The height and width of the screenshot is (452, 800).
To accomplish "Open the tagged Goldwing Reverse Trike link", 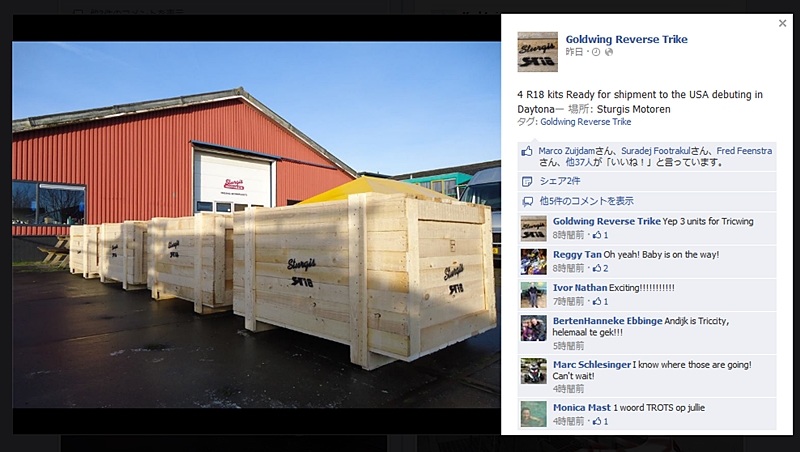I will pos(586,122).
